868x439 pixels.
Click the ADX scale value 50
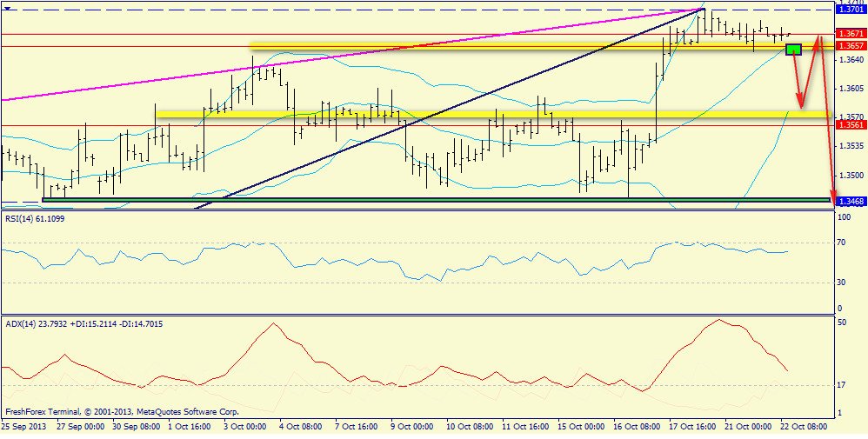click(x=844, y=323)
